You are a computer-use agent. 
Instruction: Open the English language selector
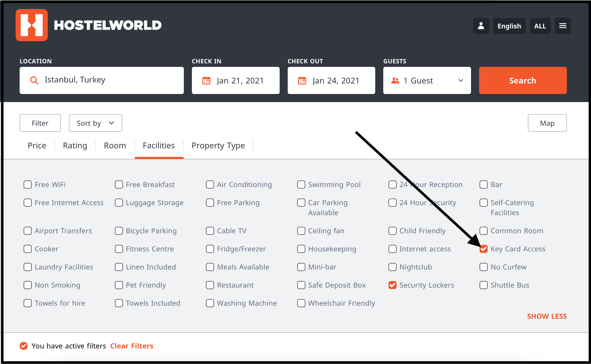pos(509,26)
